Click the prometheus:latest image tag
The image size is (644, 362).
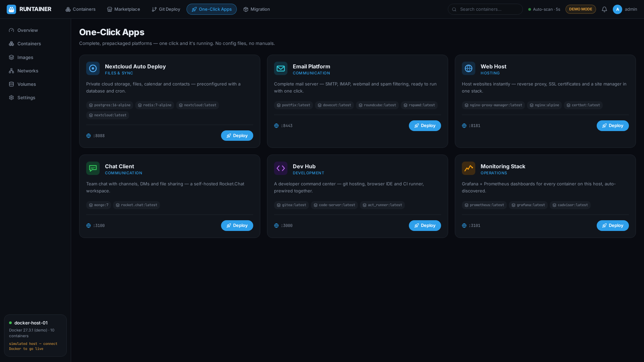(x=484, y=205)
